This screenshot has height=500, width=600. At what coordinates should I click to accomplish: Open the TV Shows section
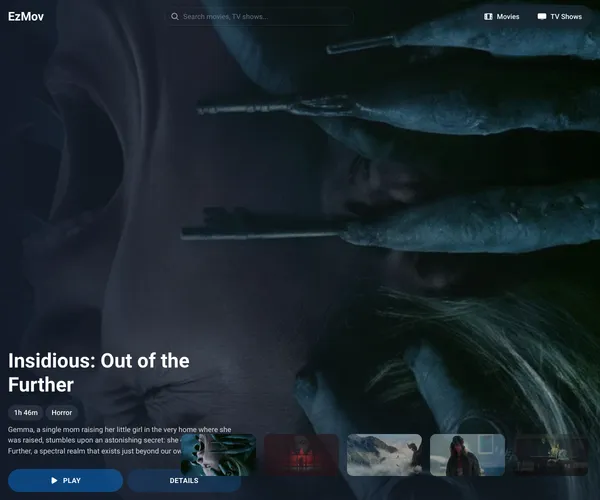(x=559, y=16)
